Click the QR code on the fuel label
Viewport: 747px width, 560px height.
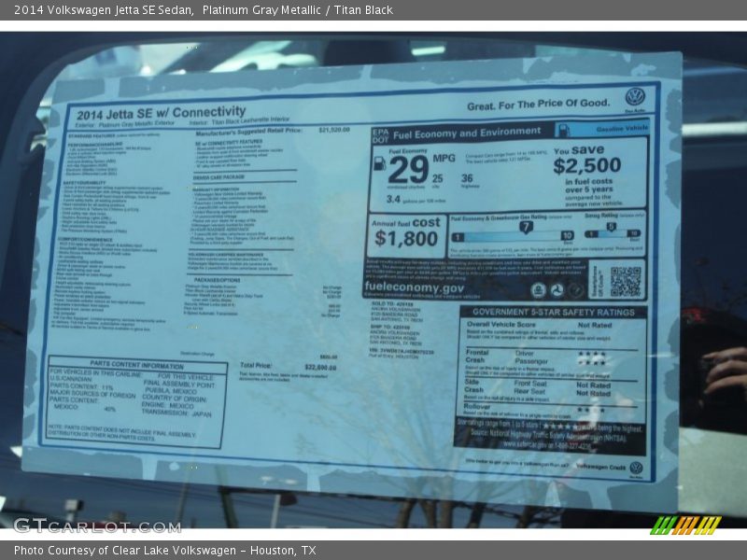(x=626, y=282)
